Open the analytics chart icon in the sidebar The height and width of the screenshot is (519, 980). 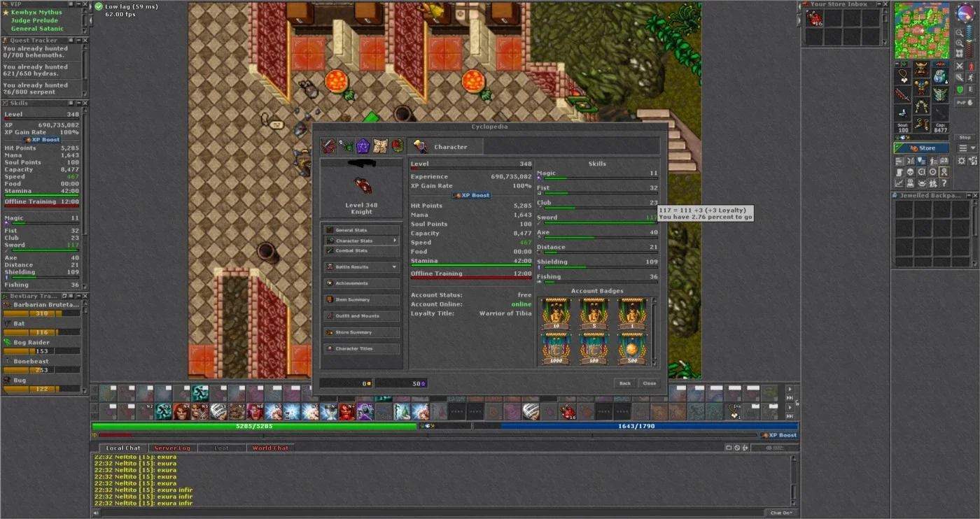click(899, 183)
